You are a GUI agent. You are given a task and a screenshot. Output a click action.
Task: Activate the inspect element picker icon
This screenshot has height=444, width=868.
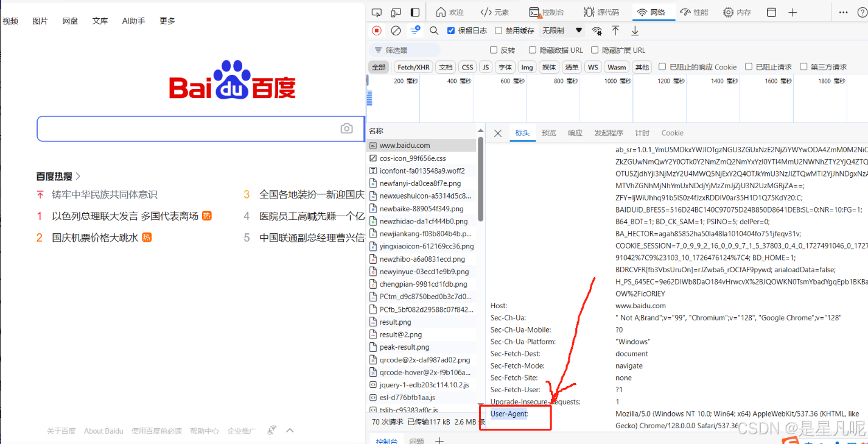(x=377, y=12)
